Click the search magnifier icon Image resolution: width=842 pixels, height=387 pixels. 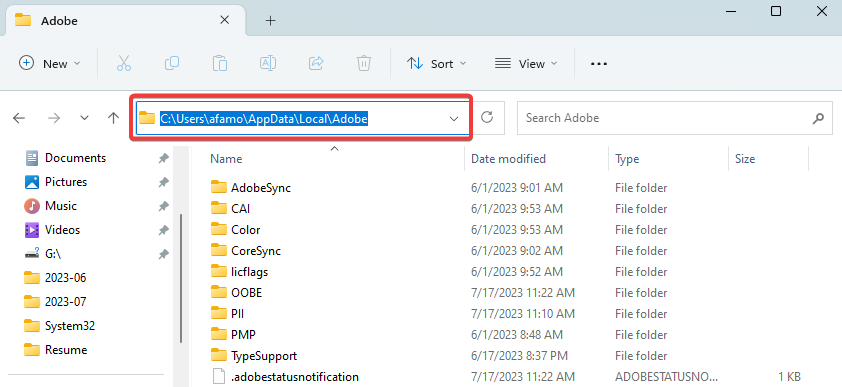pyautogui.click(x=818, y=118)
